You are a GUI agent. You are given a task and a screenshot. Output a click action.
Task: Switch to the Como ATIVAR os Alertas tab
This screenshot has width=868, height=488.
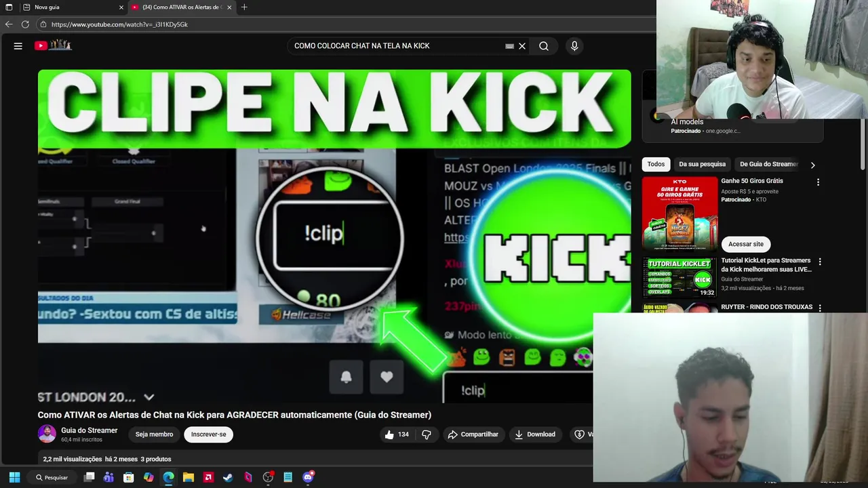pyautogui.click(x=181, y=7)
